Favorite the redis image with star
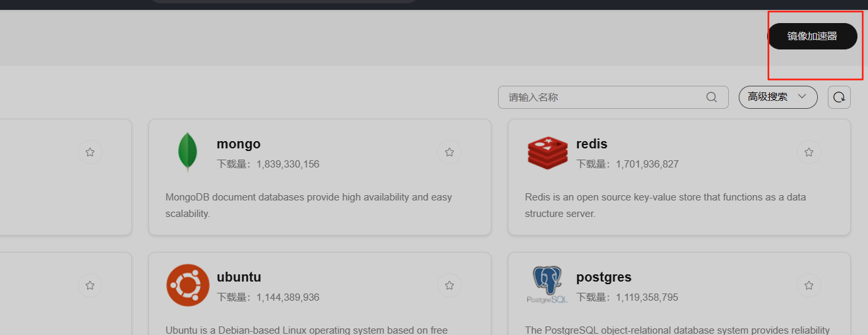This screenshot has width=868, height=335. pyautogui.click(x=809, y=152)
